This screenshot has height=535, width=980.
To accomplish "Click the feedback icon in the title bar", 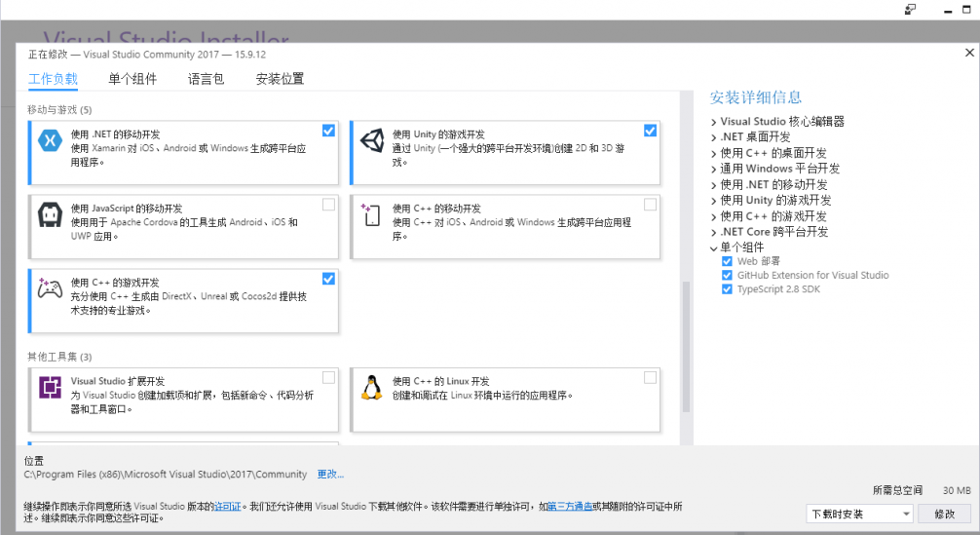I will click(x=910, y=10).
